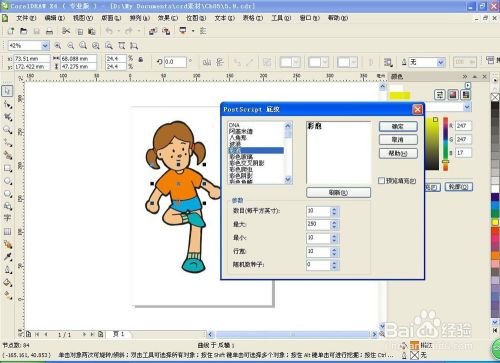Select the Text tool (字)
Screen dimensions: 500x363
click(7, 218)
